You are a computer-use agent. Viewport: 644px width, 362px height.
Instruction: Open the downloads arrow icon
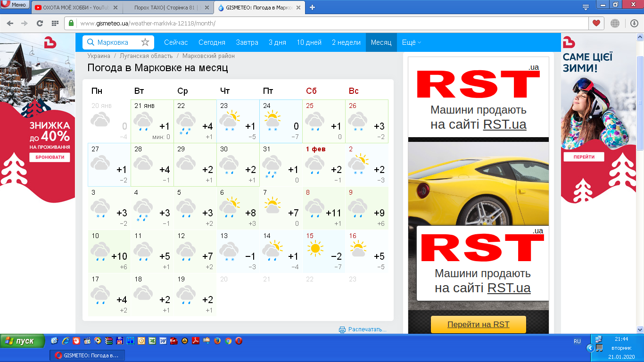point(634,23)
